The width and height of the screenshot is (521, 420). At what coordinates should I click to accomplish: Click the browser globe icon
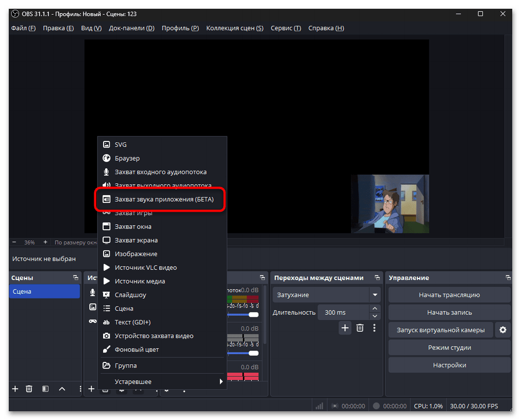click(106, 158)
